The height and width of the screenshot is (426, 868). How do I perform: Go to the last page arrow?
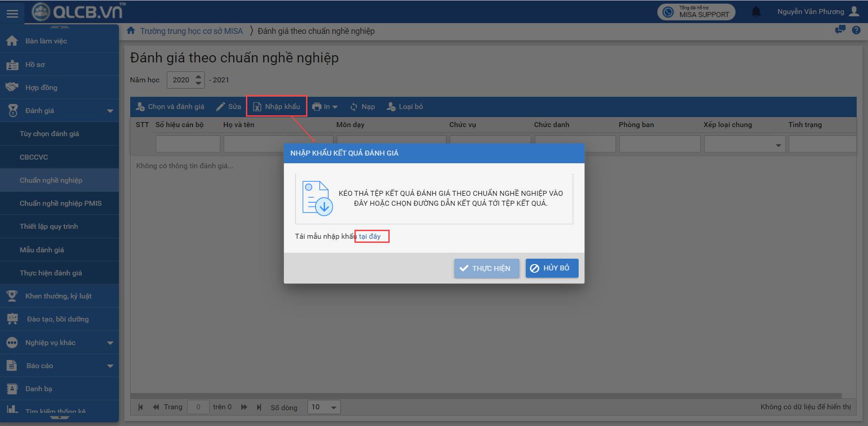tap(259, 407)
